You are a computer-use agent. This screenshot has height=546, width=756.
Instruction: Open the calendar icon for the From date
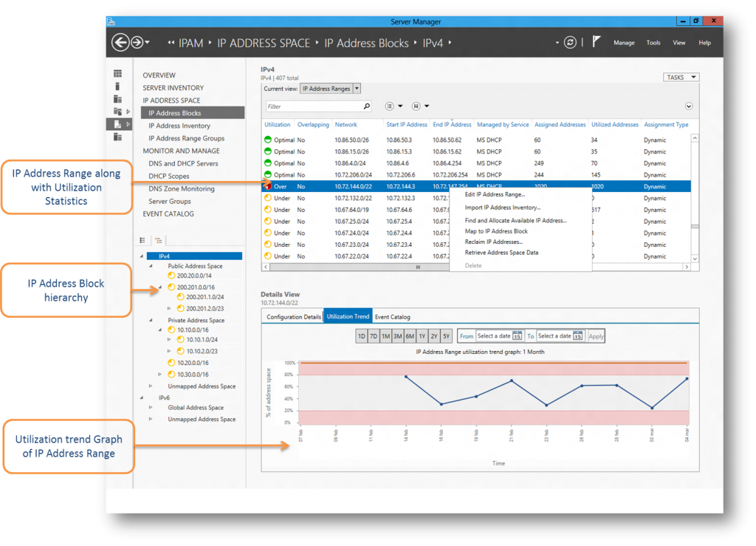tap(517, 335)
